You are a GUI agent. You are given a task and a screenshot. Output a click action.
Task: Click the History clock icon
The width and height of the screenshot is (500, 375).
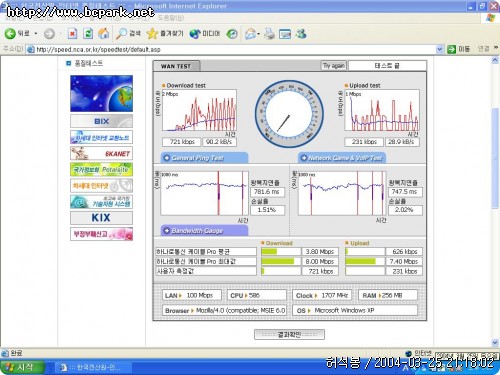232,34
